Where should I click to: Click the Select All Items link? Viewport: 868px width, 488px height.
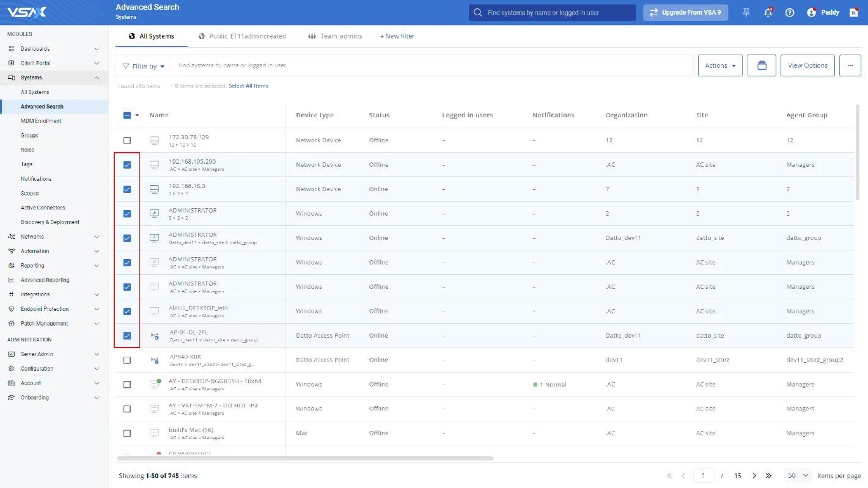tap(248, 86)
